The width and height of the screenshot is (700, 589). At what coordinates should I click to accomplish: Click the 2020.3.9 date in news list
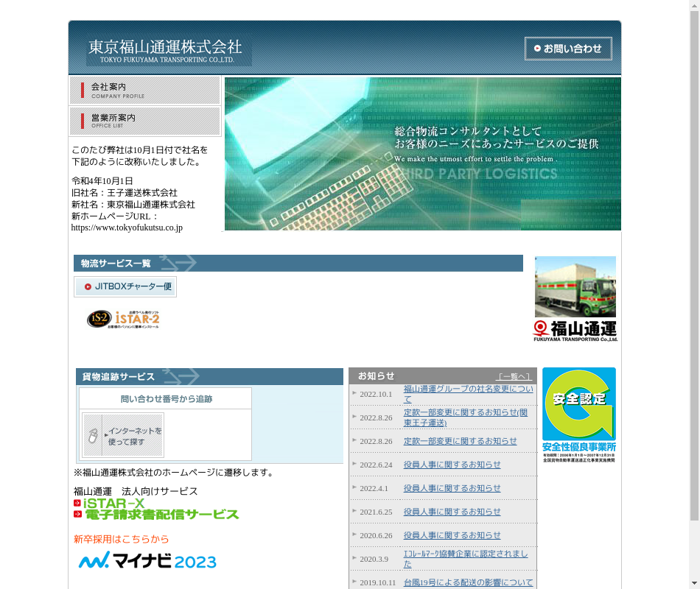(374, 559)
